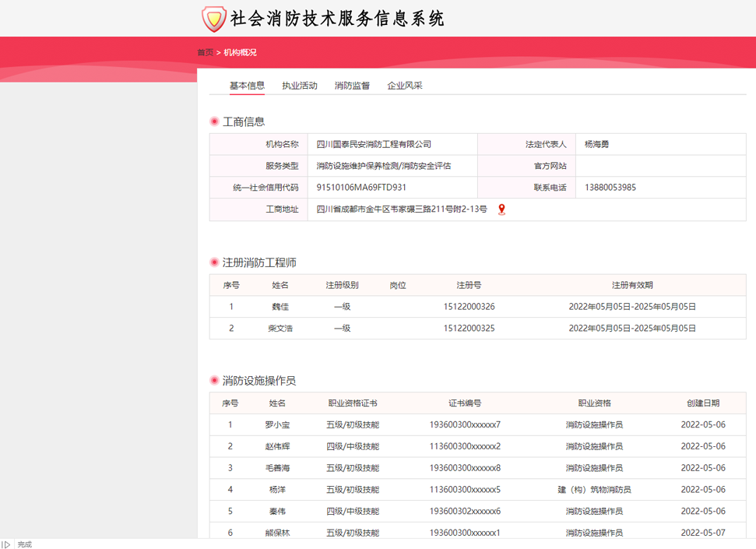The image size is (756, 549).
Task: Click service type 消防设施维护保养检测/消防安全评估
Action: tap(384, 166)
